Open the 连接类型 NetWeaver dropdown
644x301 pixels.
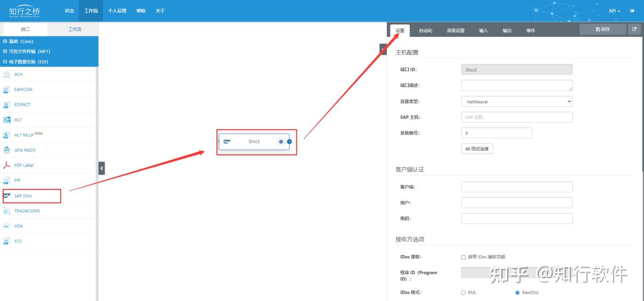pos(516,102)
